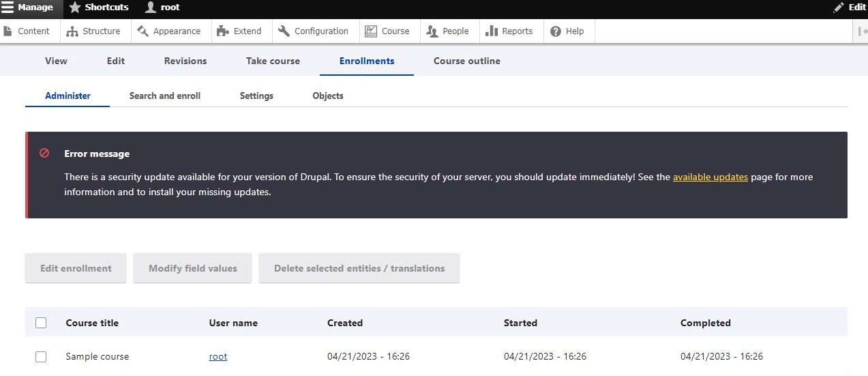Open the Reports bar-chart menu

[509, 31]
